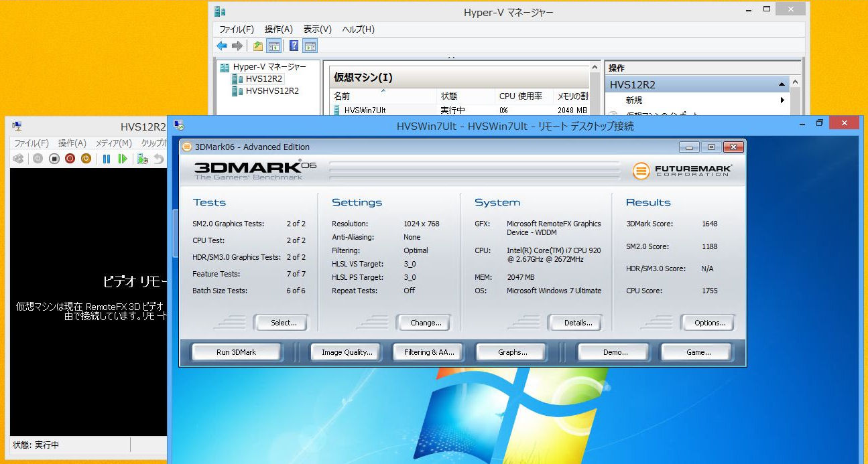Open Action menu in Hyper-V Manager
This screenshot has width=868, height=464.
click(x=279, y=29)
